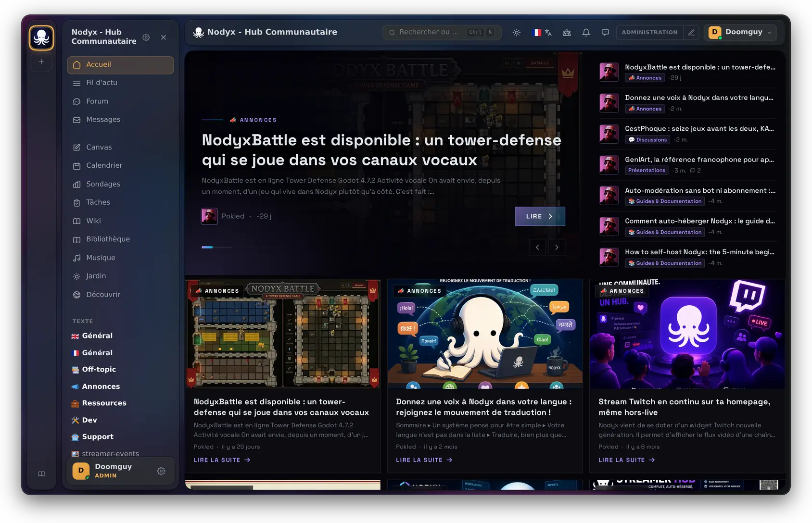The height and width of the screenshot is (523, 812).
Task: Open notifications bell
Action: [x=586, y=32]
